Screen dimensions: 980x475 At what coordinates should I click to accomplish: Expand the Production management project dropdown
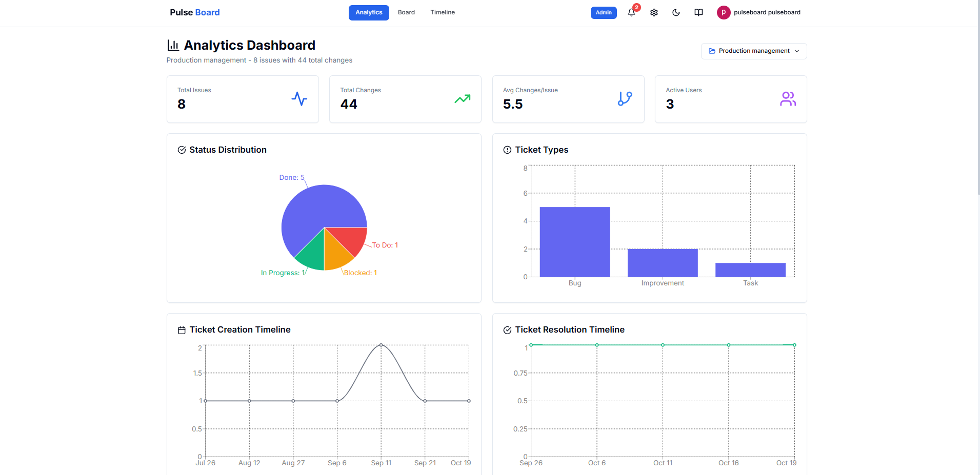[753, 51]
